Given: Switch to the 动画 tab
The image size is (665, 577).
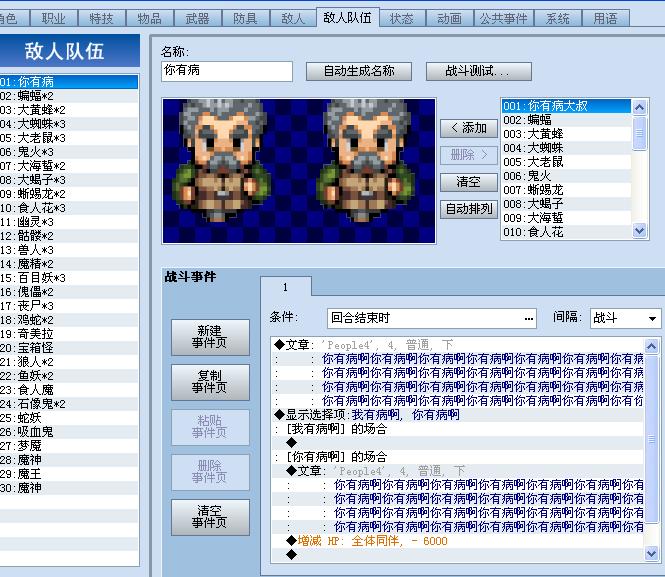Looking at the screenshot, I should click(450, 19).
